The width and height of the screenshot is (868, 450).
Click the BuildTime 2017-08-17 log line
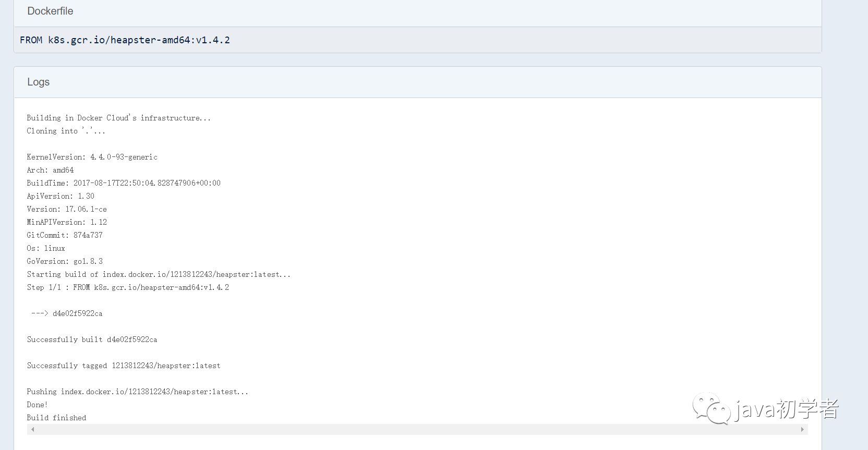124,183
